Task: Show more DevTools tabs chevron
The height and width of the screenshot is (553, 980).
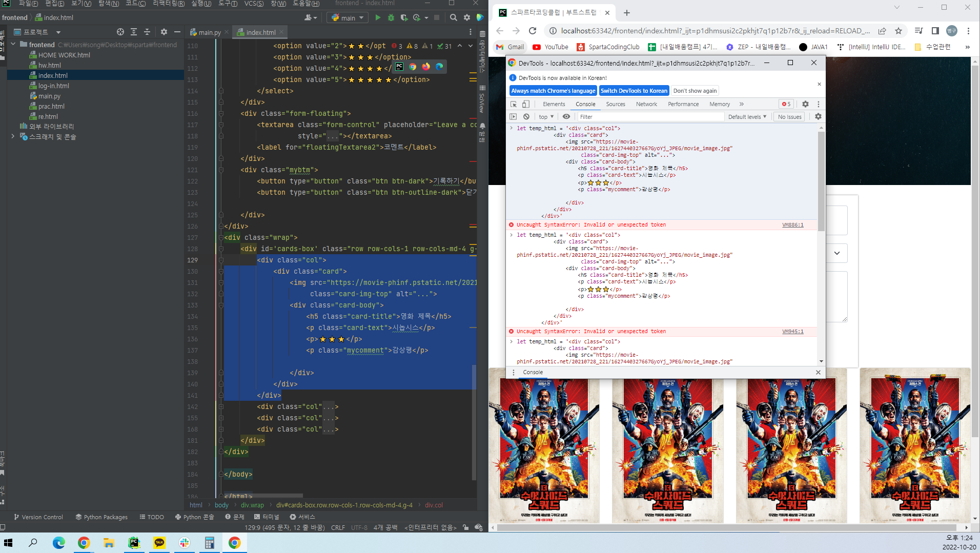Action: coord(741,104)
